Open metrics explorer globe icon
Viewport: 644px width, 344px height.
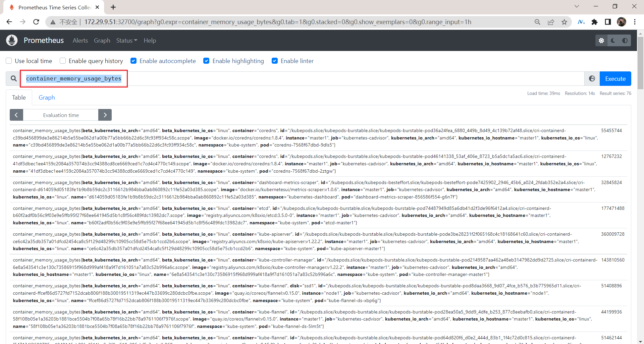tap(592, 78)
